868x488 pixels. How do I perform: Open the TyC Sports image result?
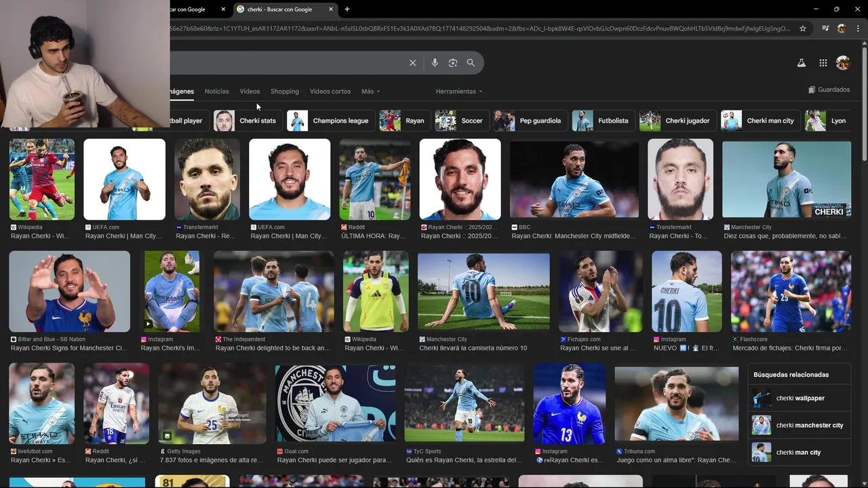(464, 403)
